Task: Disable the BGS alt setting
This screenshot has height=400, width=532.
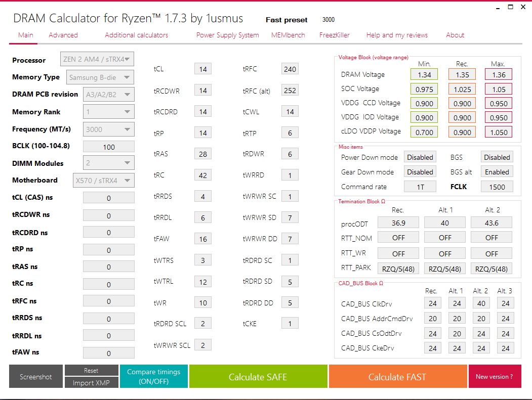Action: pyautogui.click(x=497, y=171)
